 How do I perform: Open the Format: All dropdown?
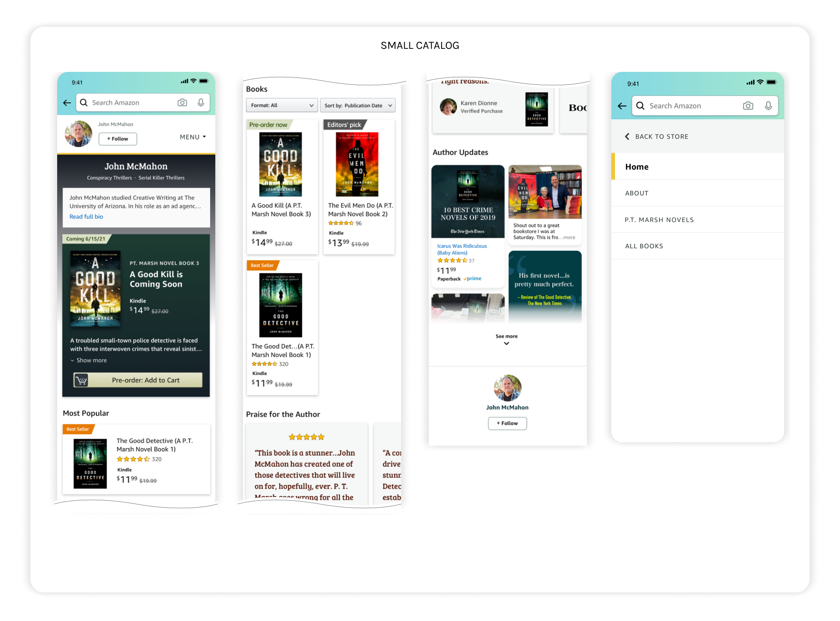pos(282,105)
